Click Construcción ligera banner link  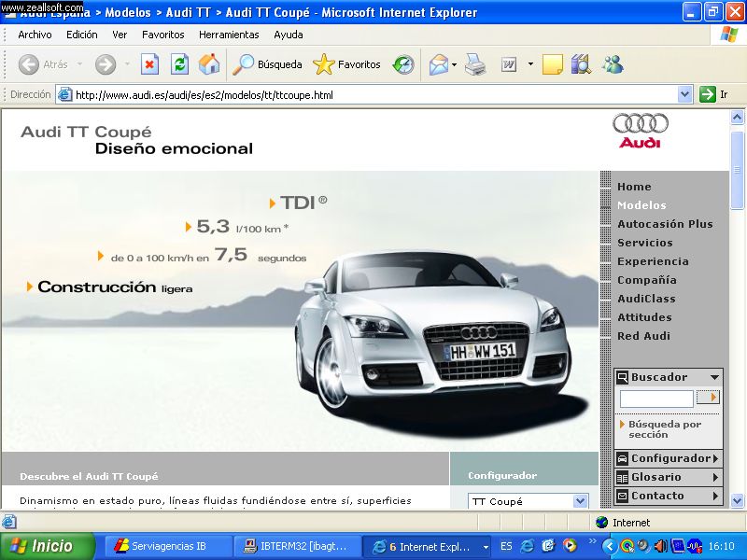click(110, 287)
